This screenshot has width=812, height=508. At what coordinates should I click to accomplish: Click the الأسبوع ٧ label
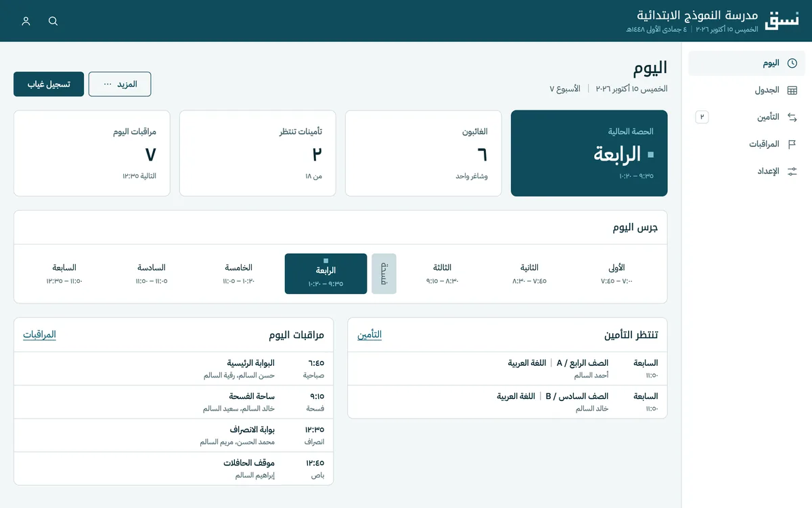565,89
